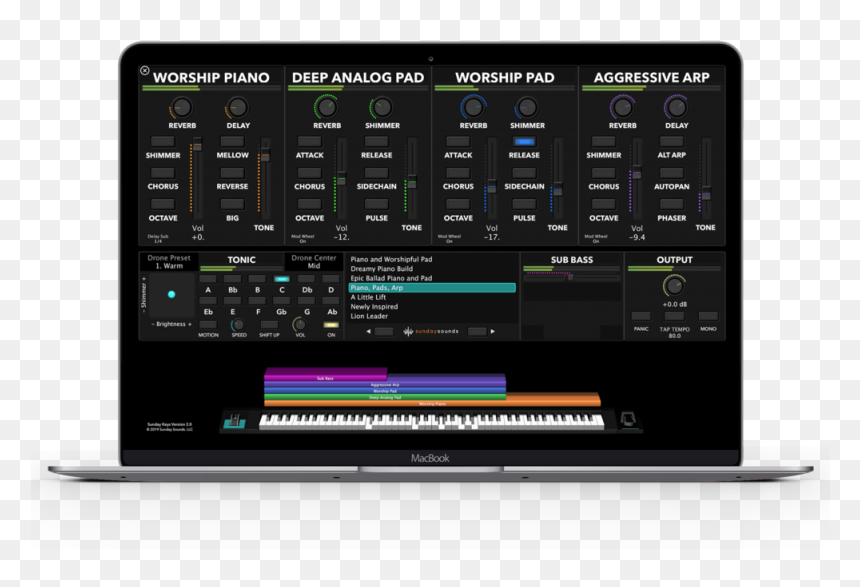
Task: Click the Worship Pad Tone fader
Action: click(x=558, y=190)
